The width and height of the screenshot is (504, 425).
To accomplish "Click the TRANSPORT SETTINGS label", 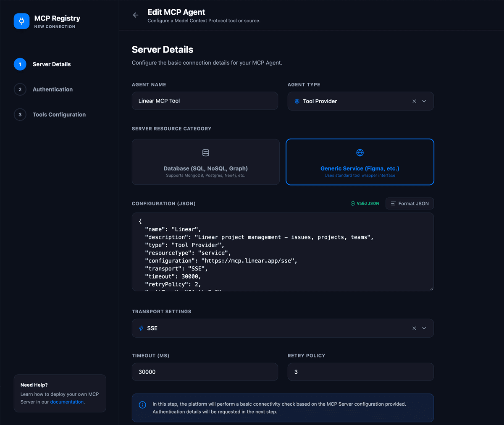I will [x=161, y=312].
